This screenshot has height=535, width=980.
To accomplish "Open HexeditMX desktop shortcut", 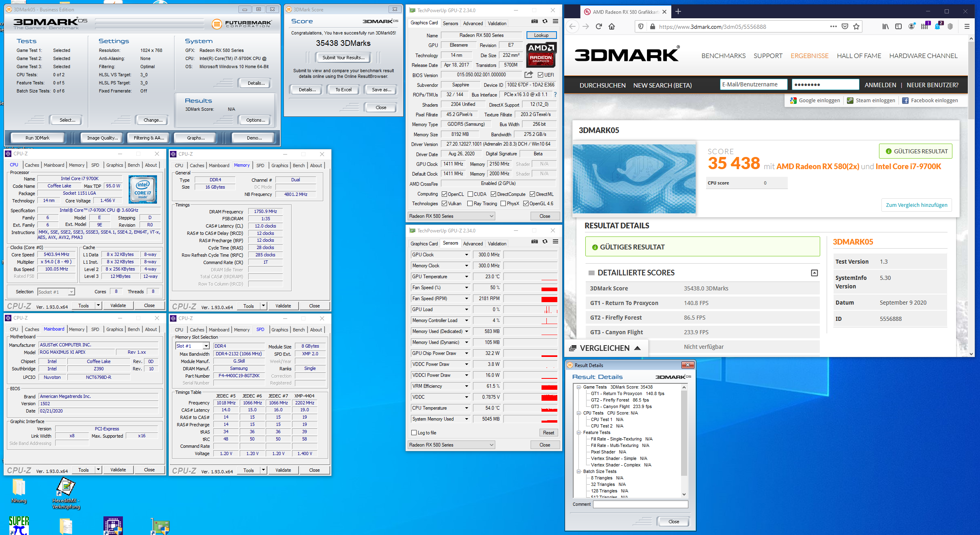I will tap(66, 493).
